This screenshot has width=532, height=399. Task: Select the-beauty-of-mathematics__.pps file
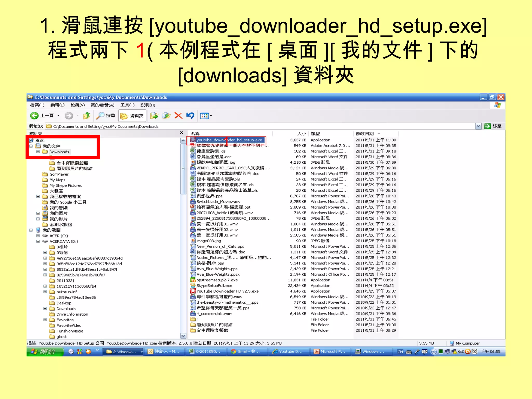coord(227,302)
